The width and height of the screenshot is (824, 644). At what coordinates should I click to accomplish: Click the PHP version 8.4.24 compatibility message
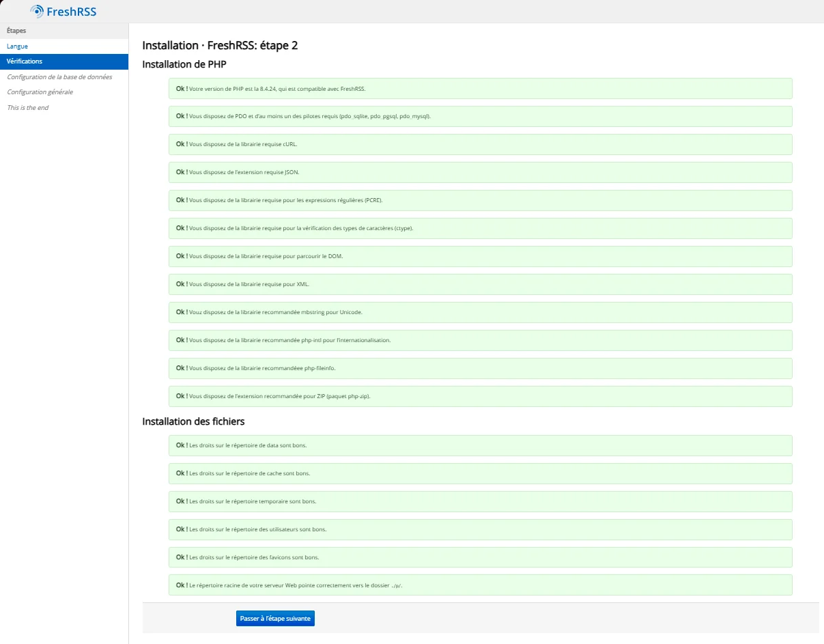[x=480, y=89]
